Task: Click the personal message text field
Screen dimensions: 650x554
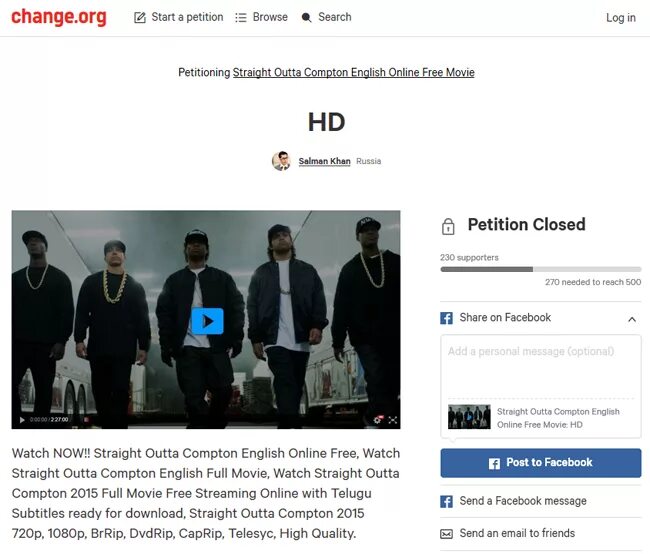Action: [x=541, y=367]
